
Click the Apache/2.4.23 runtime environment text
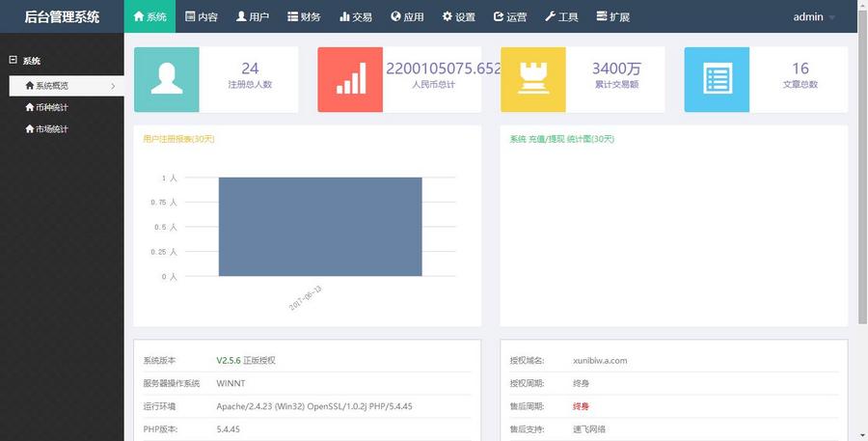(314, 406)
